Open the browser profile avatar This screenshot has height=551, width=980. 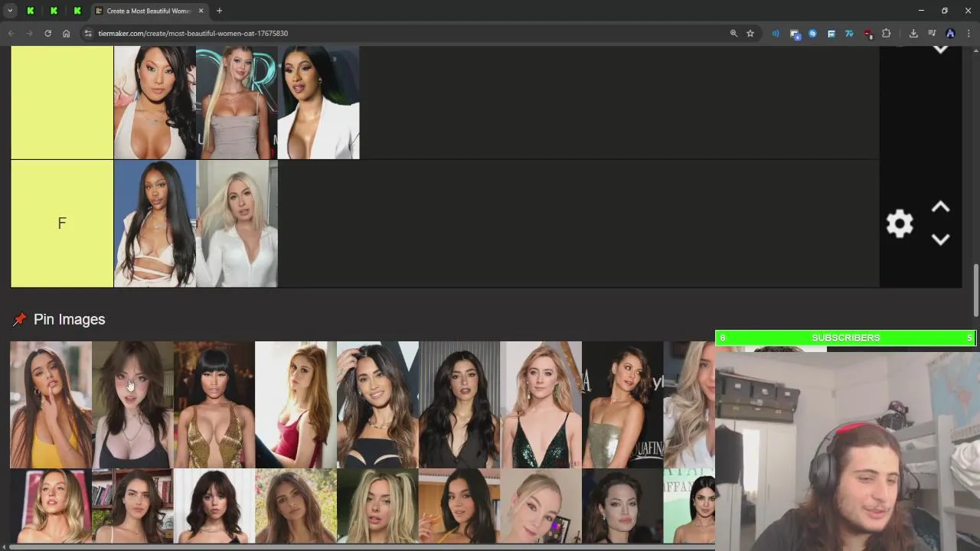click(x=950, y=34)
